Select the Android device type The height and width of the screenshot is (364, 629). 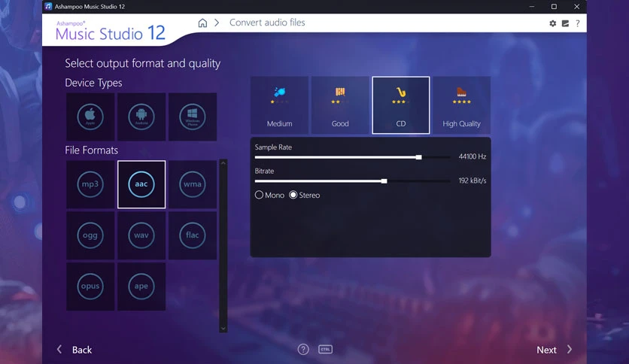tap(141, 117)
